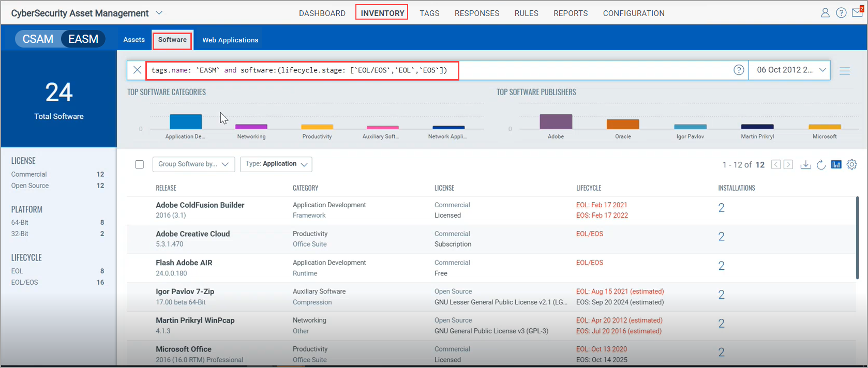
Task: Switch to Web Applications tab
Action: coord(230,40)
